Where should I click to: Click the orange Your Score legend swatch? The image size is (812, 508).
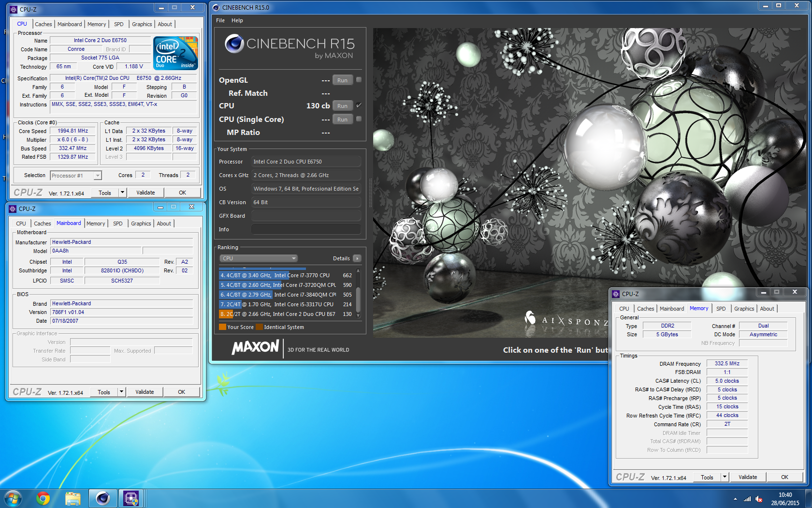pos(222,327)
